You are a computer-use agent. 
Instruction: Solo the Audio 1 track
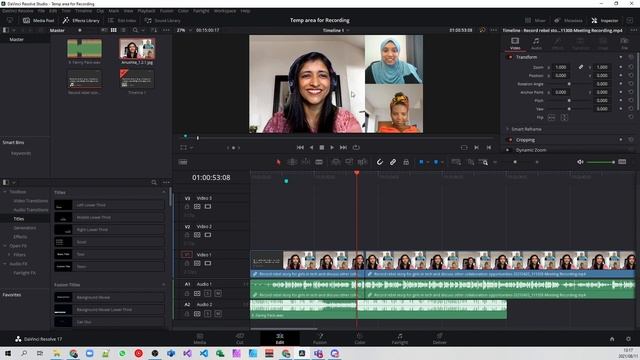(x=207, y=293)
